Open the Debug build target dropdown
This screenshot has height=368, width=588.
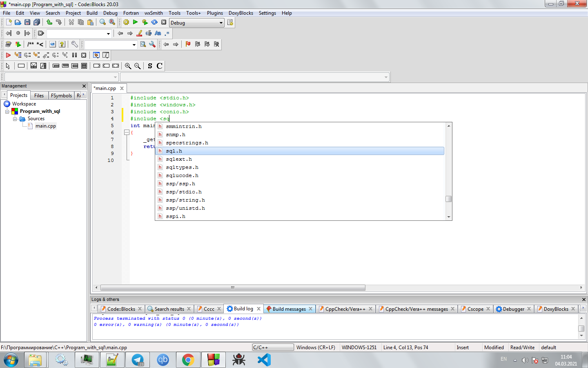point(197,22)
